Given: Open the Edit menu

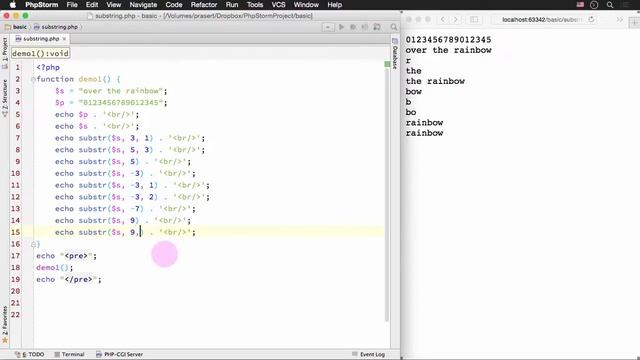Looking at the screenshot, I should [92, 5].
